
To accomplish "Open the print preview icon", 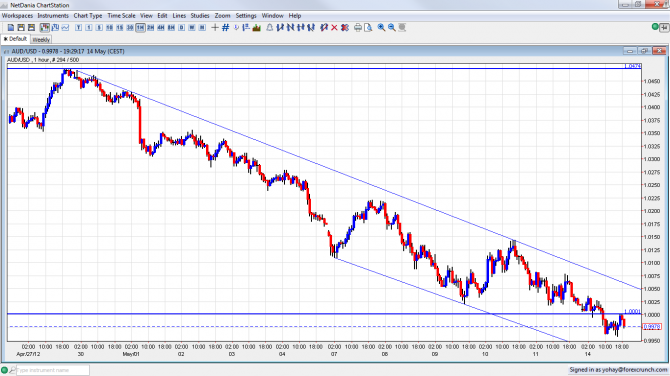I will 368,27.
